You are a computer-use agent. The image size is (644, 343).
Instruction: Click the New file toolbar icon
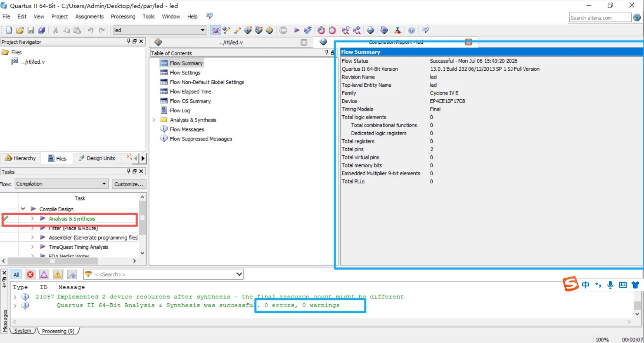[x=9, y=30]
